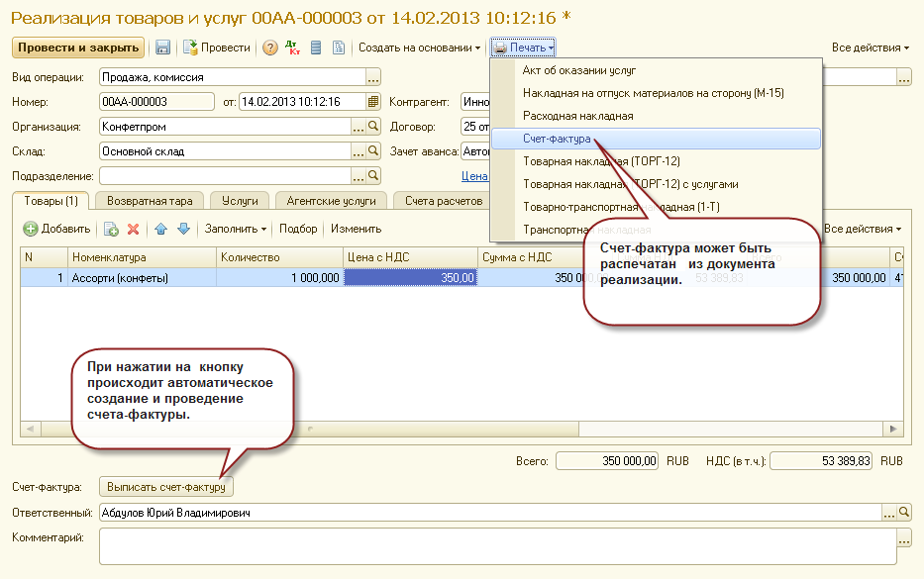The height and width of the screenshot is (579, 924).
Task: Click the Ответственный input field
Action: click(x=491, y=513)
